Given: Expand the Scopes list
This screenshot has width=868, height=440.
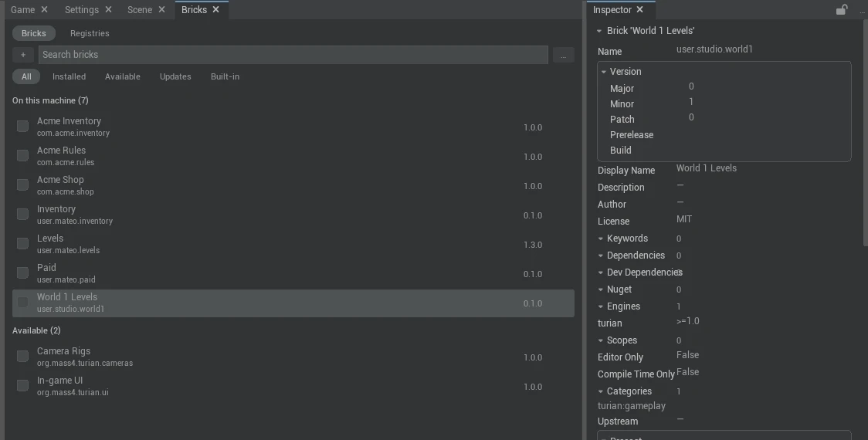Looking at the screenshot, I should click(601, 340).
